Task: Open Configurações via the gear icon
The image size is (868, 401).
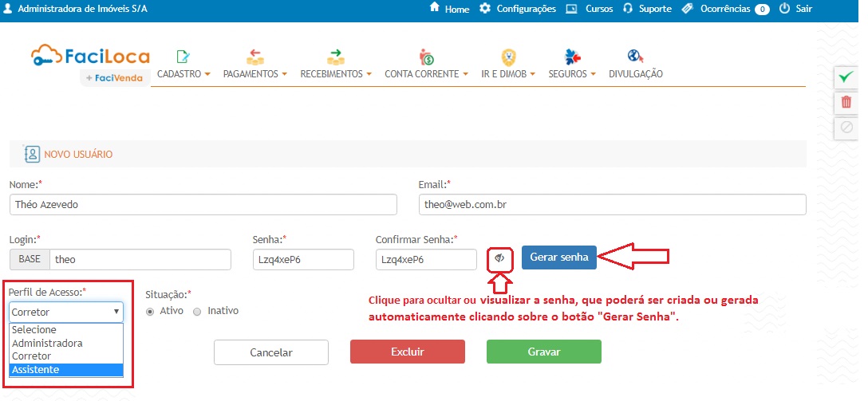Action: click(x=485, y=9)
